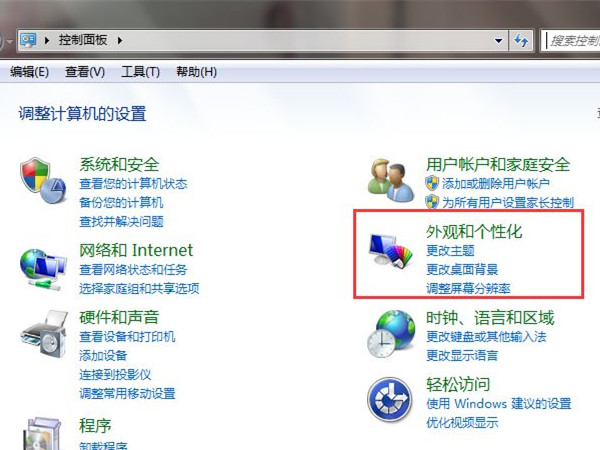Open the 工具(T) menu
Screen dimensions: 600x450
point(140,72)
